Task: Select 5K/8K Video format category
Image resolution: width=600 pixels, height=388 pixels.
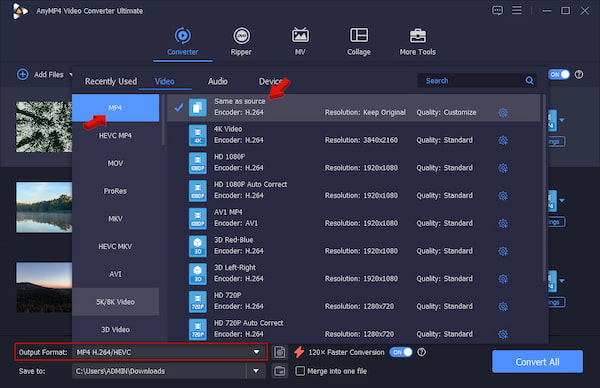Action: coord(116,302)
